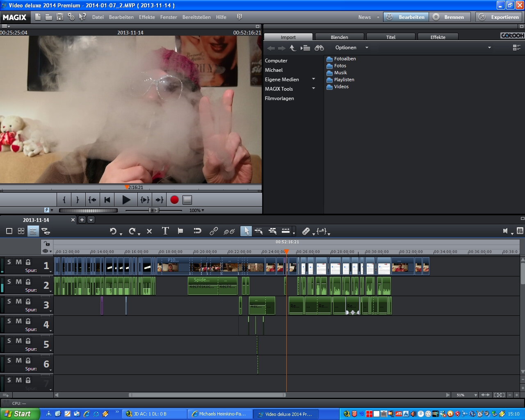The height and width of the screenshot is (420, 525).
Task: Toggle Solo on track 1
Action: click(x=9, y=262)
